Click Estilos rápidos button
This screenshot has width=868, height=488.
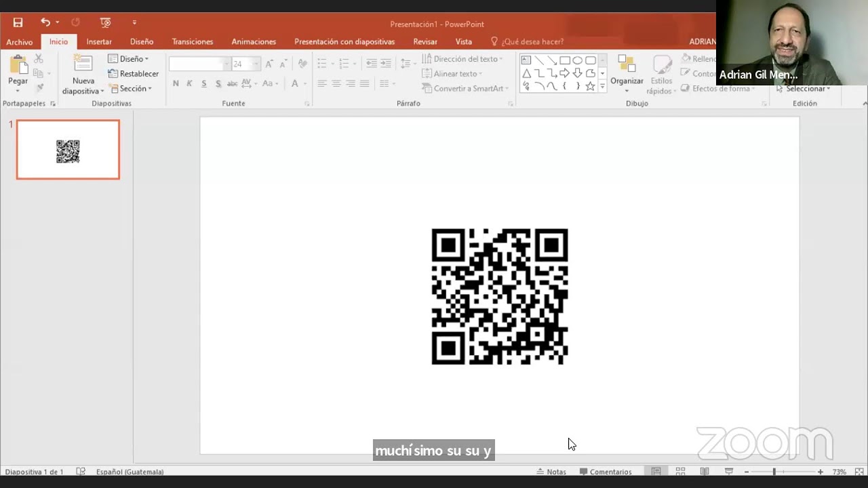click(660, 75)
